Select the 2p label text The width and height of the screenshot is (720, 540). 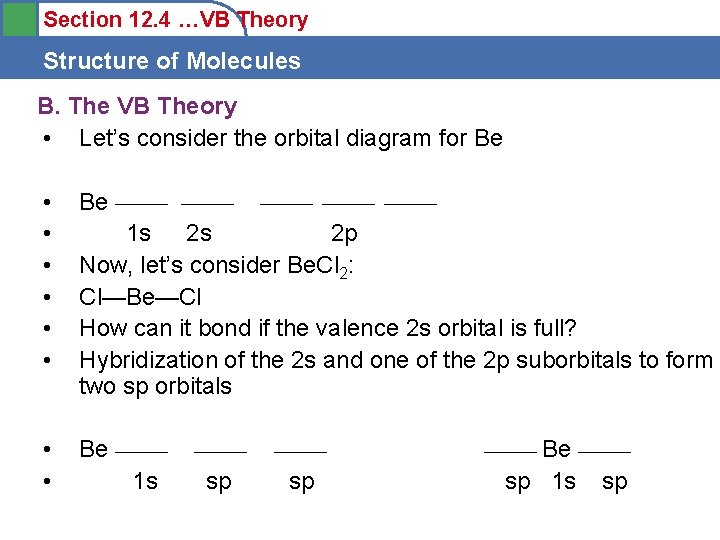pyautogui.click(x=344, y=234)
